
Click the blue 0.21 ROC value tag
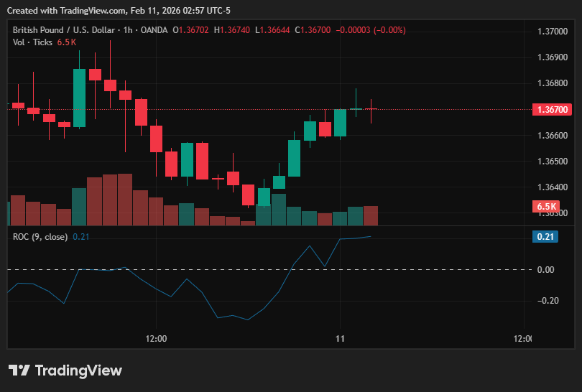pos(545,237)
